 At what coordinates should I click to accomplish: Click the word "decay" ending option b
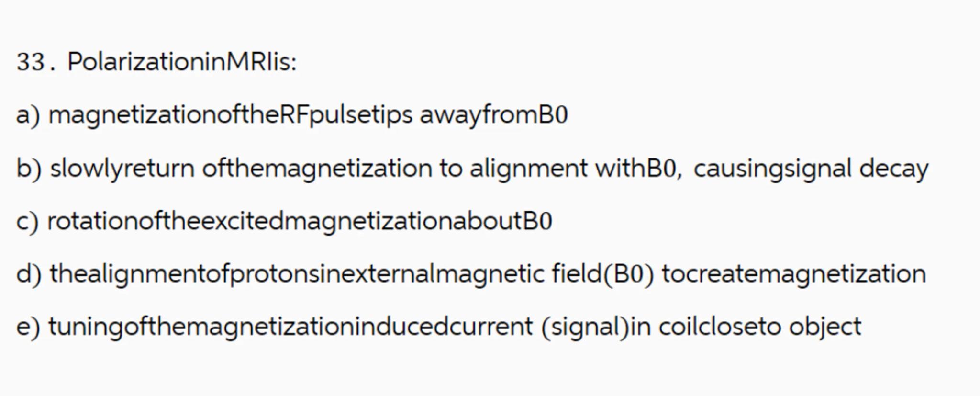click(893, 169)
